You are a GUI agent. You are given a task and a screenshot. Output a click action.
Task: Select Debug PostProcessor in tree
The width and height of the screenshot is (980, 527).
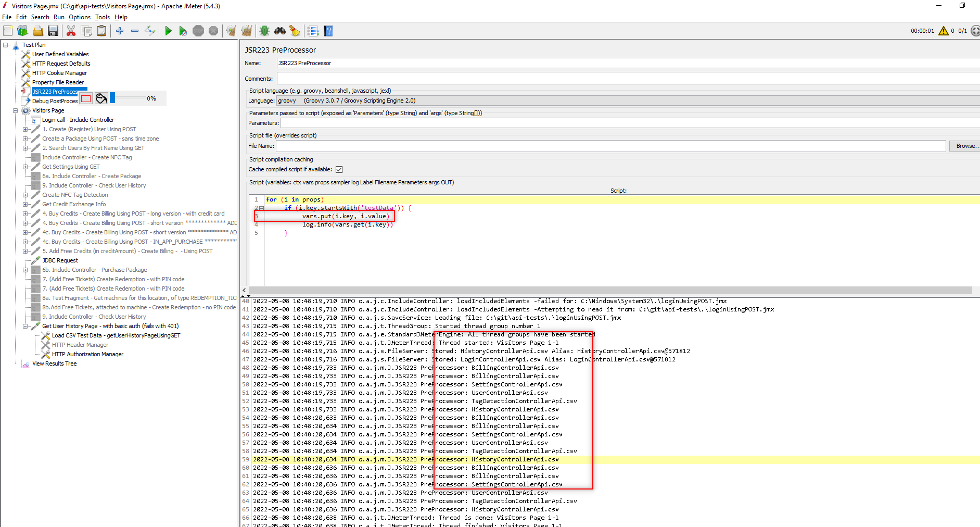[x=55, y=101]
